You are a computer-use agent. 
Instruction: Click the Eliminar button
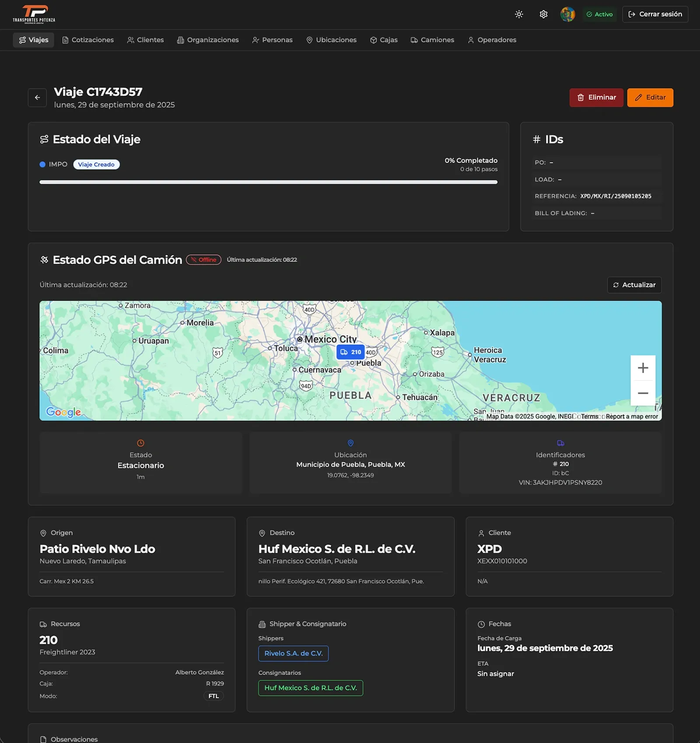[596, 98]
